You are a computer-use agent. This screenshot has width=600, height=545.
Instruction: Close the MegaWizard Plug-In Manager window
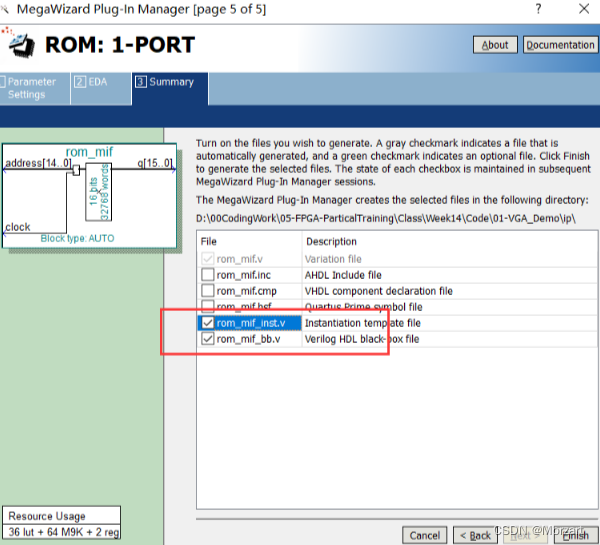click(584, 8)
